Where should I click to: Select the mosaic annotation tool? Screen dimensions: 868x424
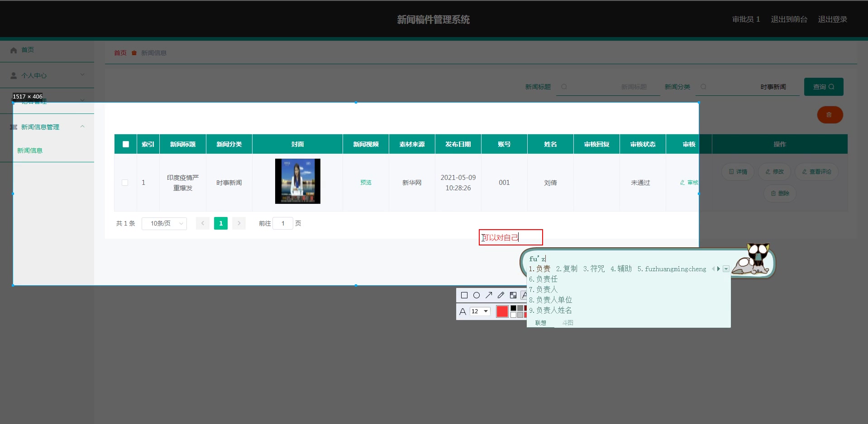coord(513,295)
